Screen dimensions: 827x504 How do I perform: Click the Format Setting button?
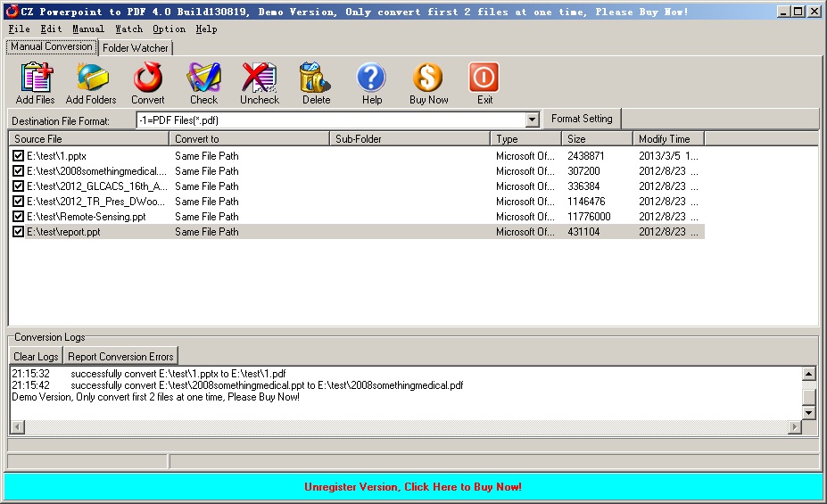tap(582, 119)
